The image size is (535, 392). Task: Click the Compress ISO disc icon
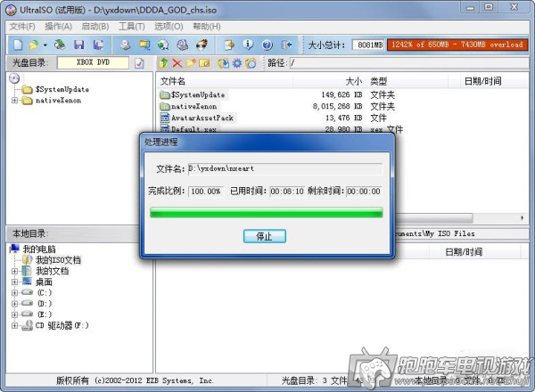pos(163,45)
